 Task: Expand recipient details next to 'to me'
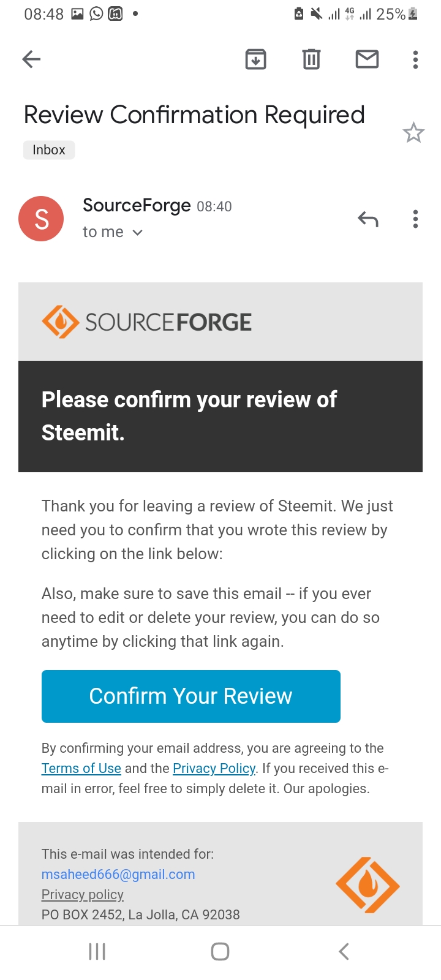(x=138, y=233)
